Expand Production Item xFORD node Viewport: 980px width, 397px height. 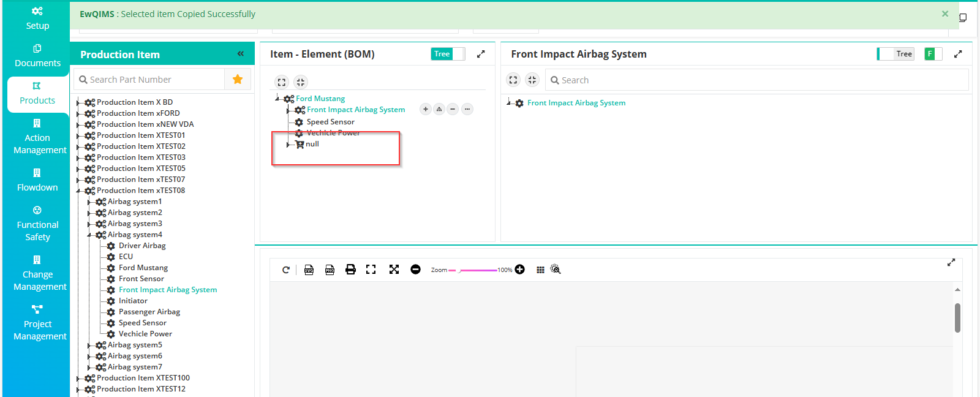point(78,114)
